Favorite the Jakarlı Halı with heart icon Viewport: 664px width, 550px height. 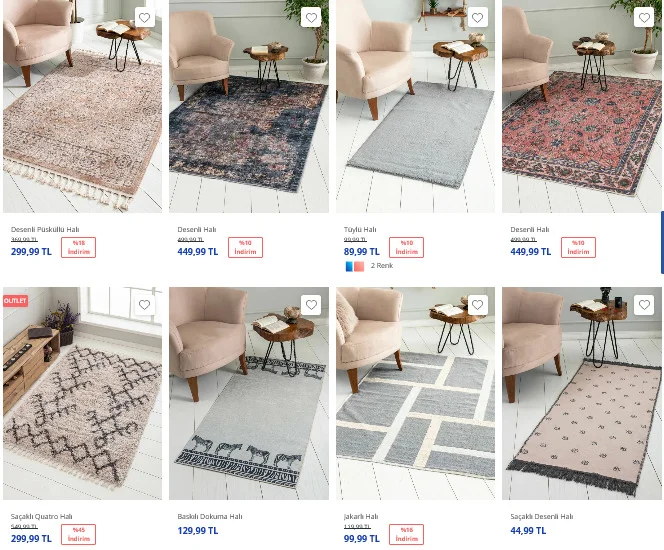point(477,305)
